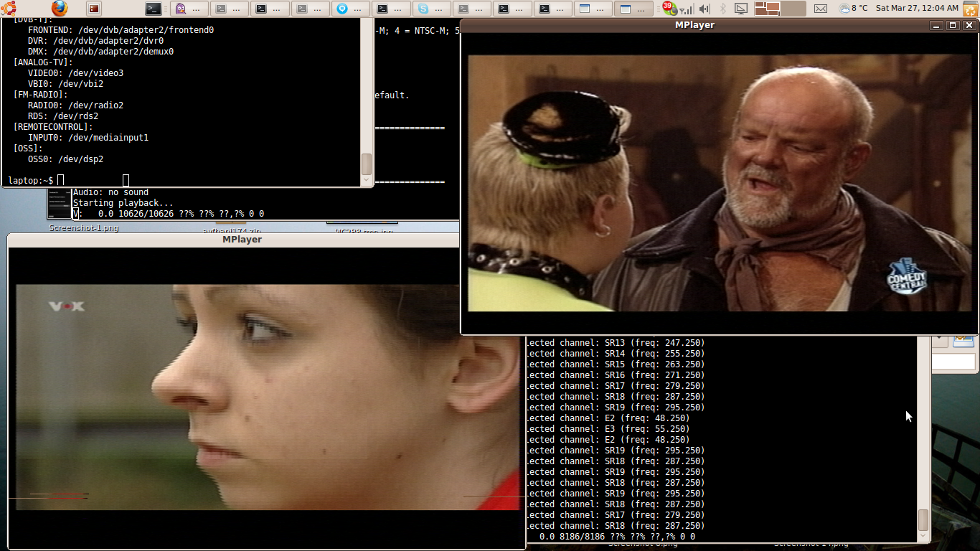The width and height of the screenshot is (980, 551).
Task: Click the DVR: /dev/dvb/adapter2/dvr0 line
Action: [x=95, y=41]
